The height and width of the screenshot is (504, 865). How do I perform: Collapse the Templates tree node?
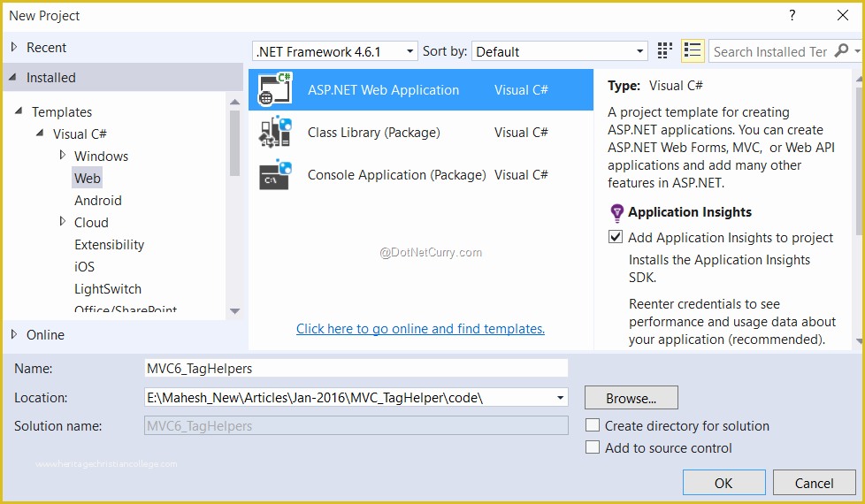(x=19, y=111)
